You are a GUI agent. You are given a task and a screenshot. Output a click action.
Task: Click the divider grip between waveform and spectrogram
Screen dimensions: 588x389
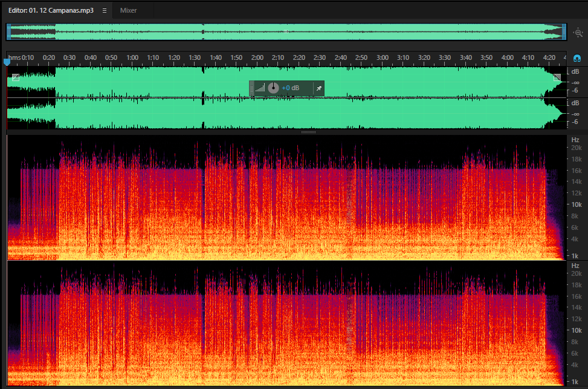(308, 132)
